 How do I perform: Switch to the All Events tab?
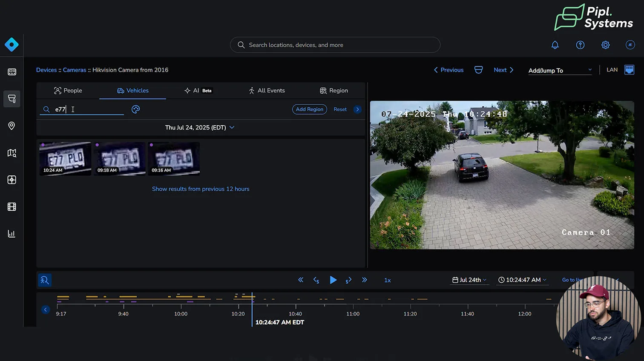tap(267, 91)
